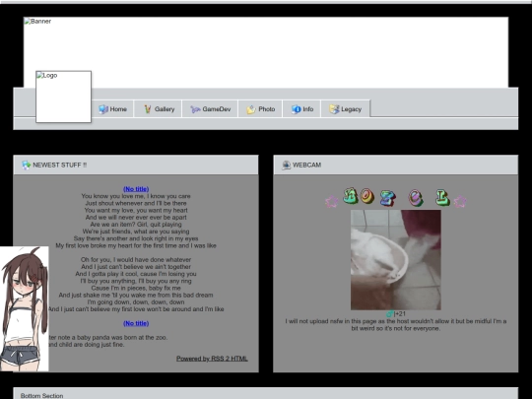Go to the Legacy tab
The width and height of the screenshot is (532, 399).
pyautogui.click(x=346, y=109)
